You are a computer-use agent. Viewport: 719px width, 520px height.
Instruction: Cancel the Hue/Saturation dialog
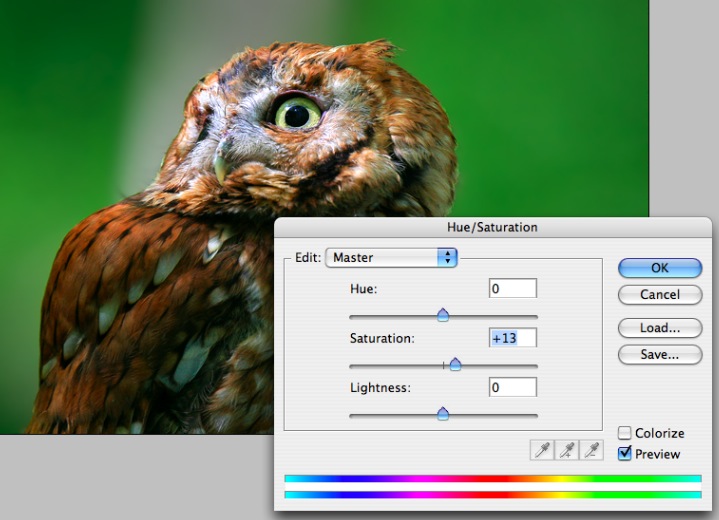coord(660,294)
